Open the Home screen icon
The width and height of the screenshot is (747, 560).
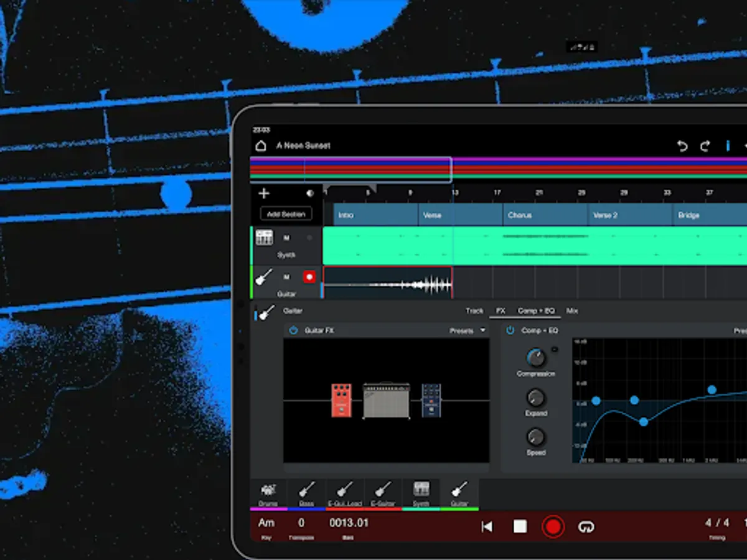261,144
